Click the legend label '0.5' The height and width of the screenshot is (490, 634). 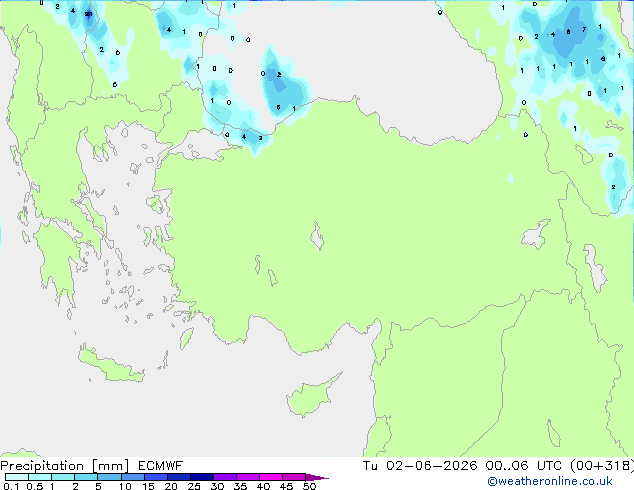[x=34, y=486]
